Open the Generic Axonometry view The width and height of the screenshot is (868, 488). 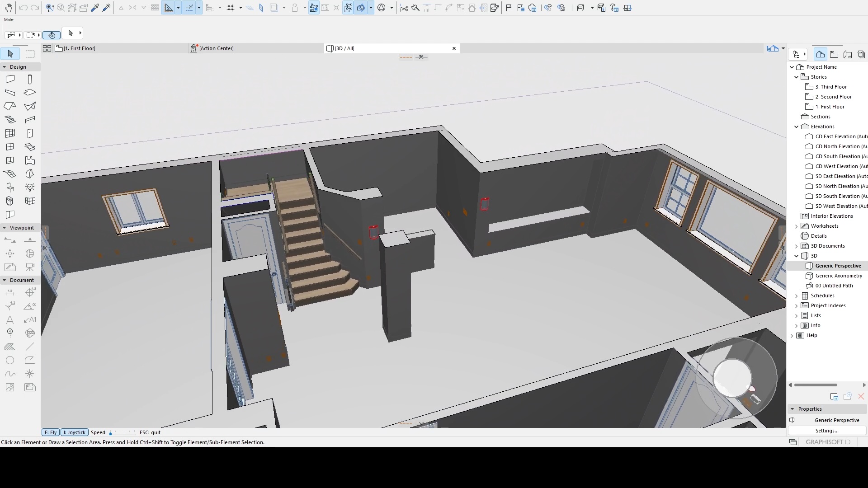pos(839,276)
